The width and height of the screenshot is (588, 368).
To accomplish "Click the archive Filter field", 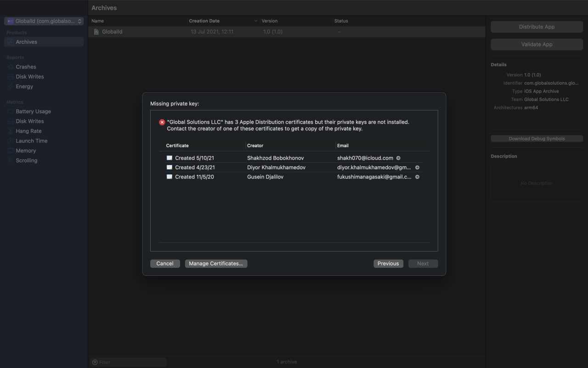I will coord(128,362).
